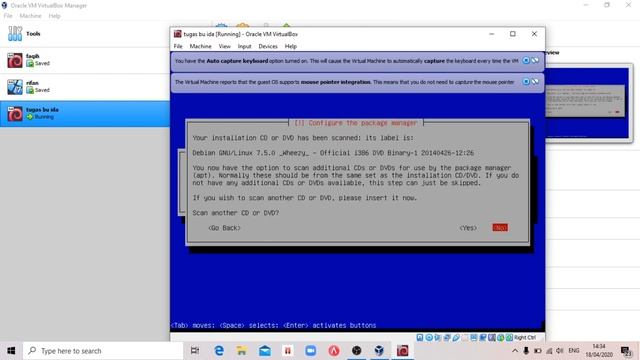640x360 pixels.
Task: Dismiss the mouse pointer integration notification
Action: pyautogui.click(x=526, y=82)
